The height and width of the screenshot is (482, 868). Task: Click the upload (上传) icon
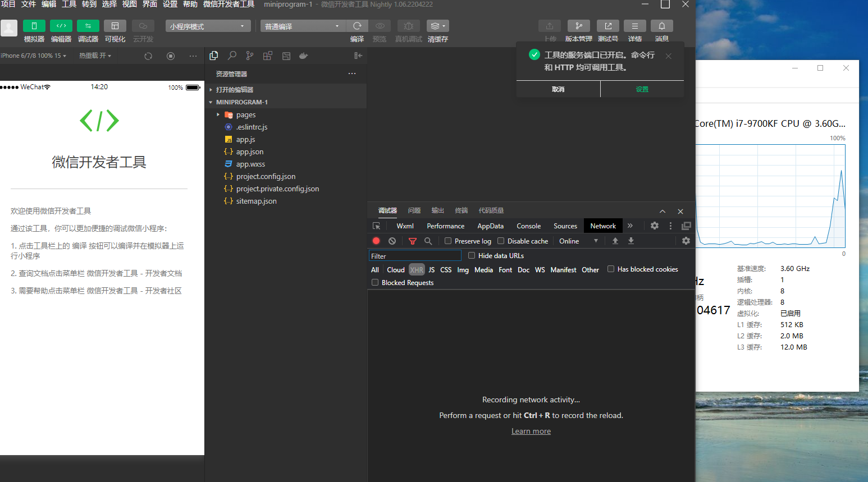pyautogui.click(x=550, y=26)
